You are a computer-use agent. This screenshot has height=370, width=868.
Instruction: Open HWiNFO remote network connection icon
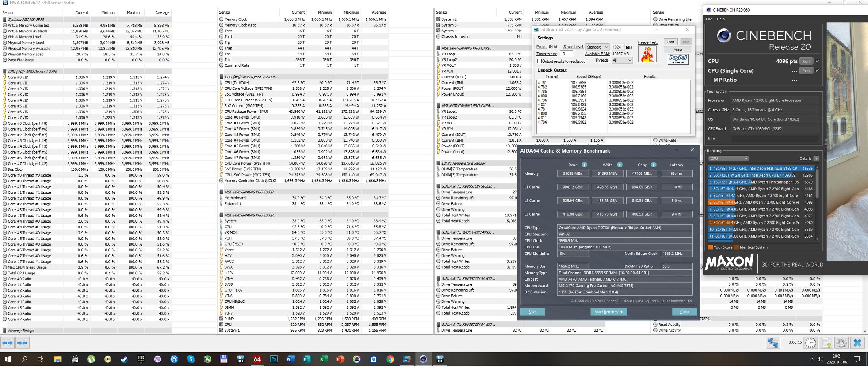click(x=773, y=343)
